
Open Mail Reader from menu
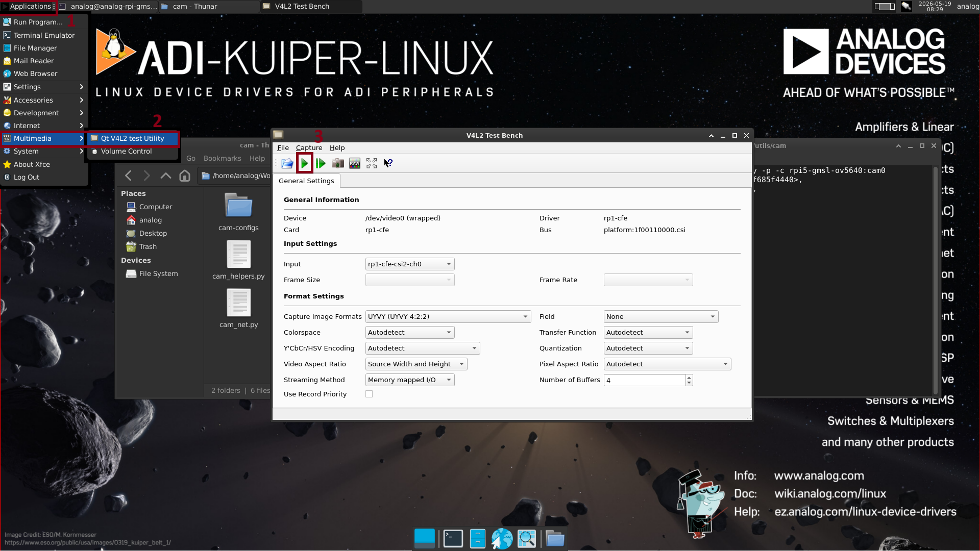click(44, 61)
